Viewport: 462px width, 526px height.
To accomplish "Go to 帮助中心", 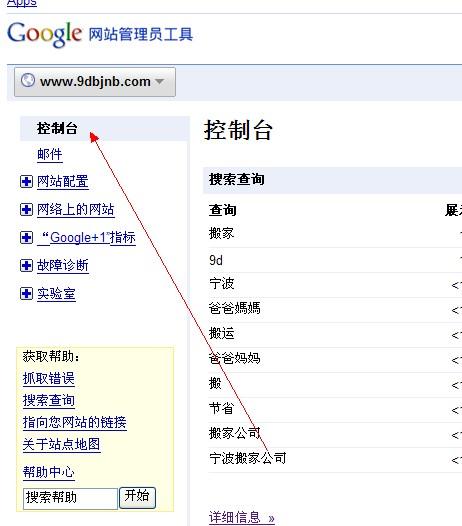I will [49, 472].
